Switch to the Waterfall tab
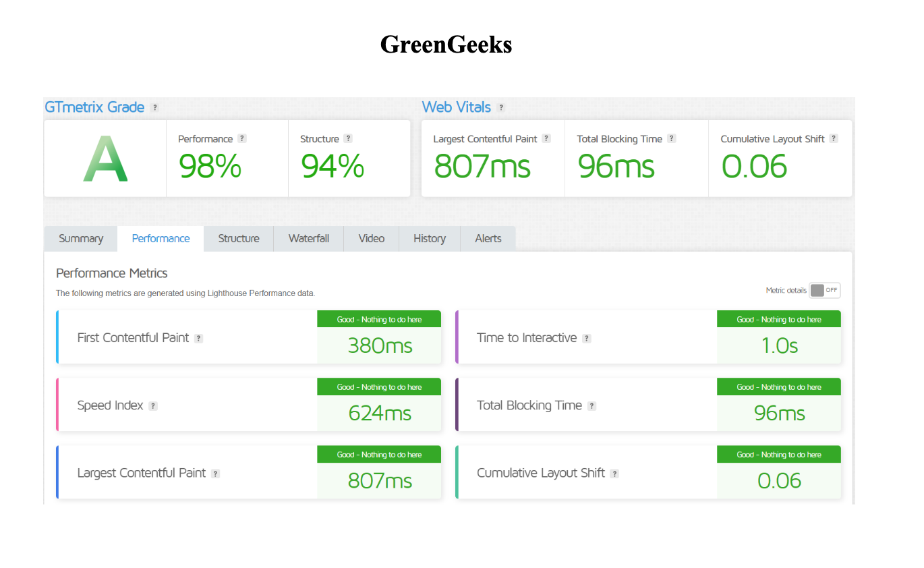 (x=308, y=238)
